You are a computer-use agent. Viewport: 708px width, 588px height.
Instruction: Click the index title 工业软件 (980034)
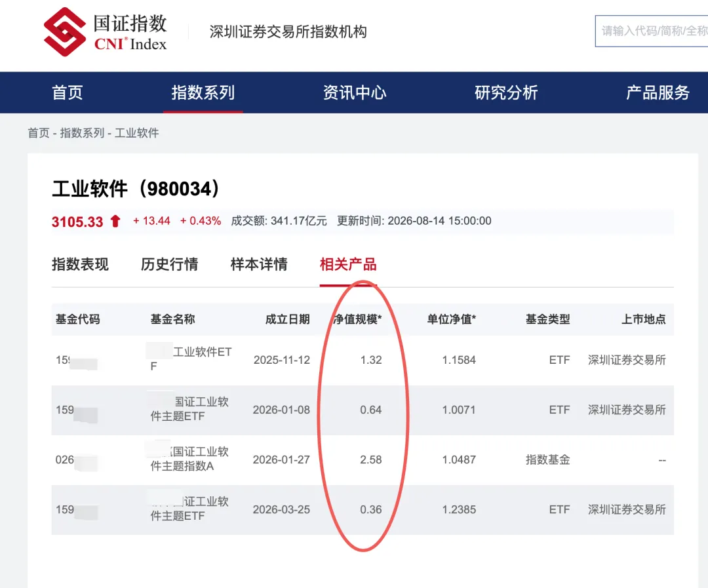(x=136, y=188)
